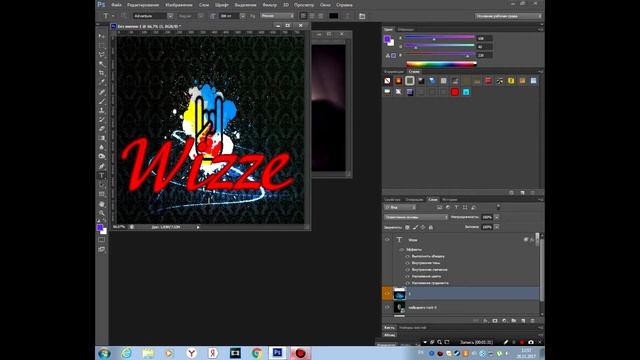Click the red style swatch in Styles panel
This screenshot has height=360, width=640.
(455, 92)
